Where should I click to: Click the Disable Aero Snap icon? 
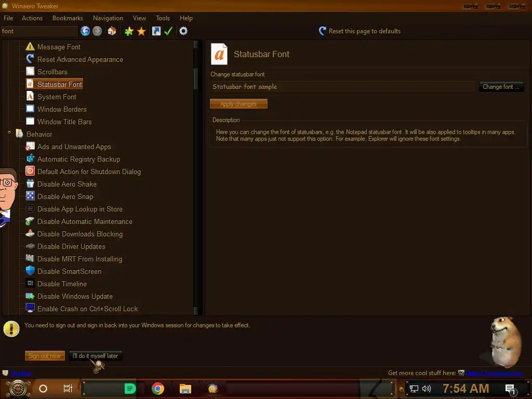click(x=30, y=196)
